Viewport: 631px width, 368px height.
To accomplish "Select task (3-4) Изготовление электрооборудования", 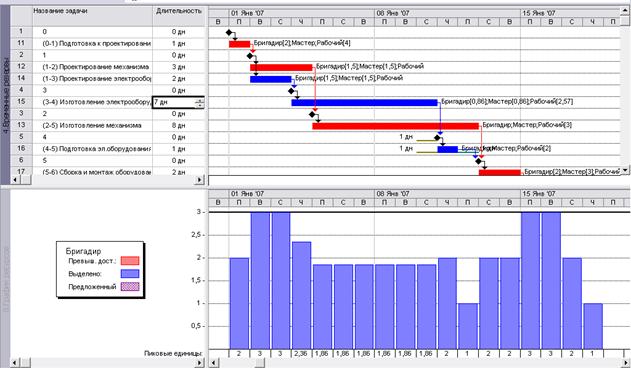I will (x=97, y=102).
